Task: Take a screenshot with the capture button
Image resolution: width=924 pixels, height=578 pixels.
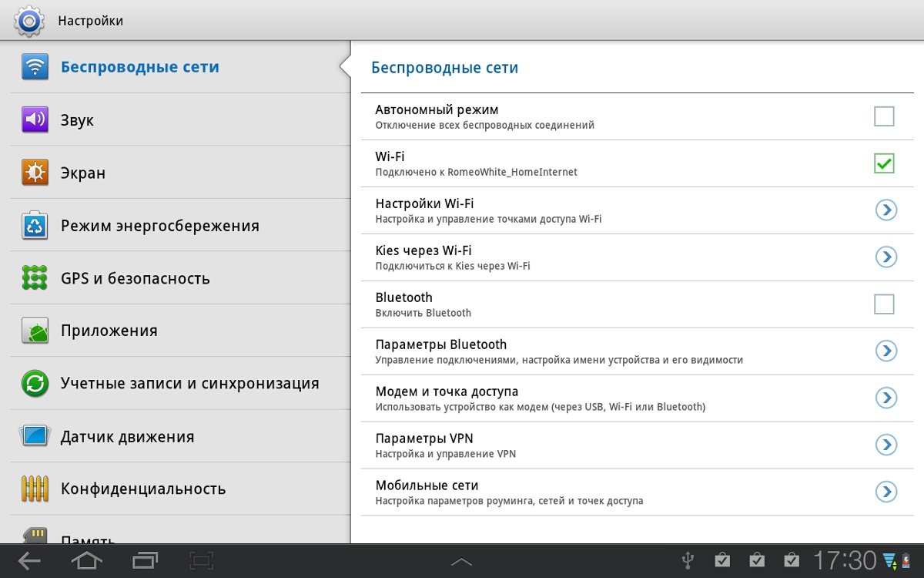Action: (202, 560)
